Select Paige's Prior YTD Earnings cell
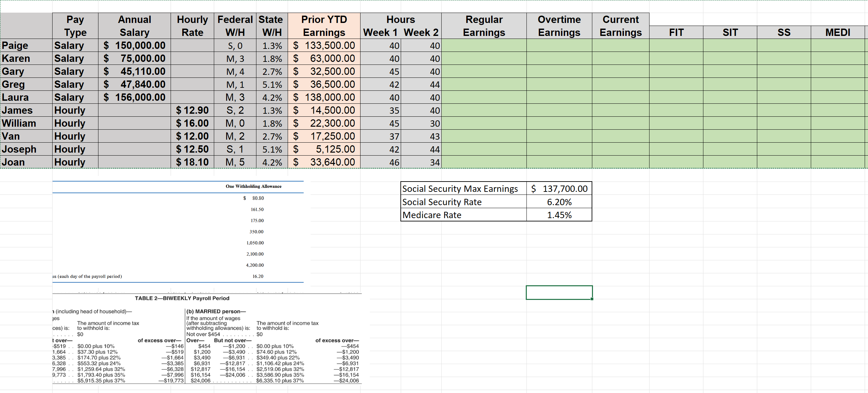 click(x=324, y=45)
